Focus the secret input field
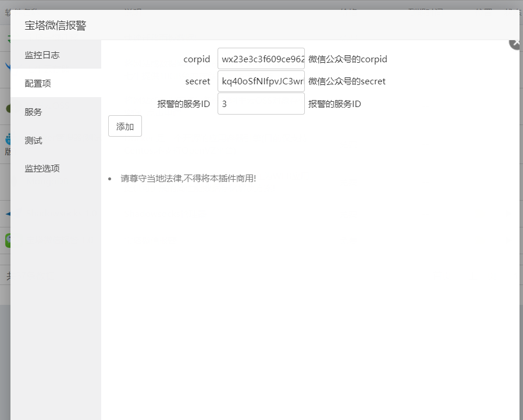523x420 pixels. pos(261,81)
